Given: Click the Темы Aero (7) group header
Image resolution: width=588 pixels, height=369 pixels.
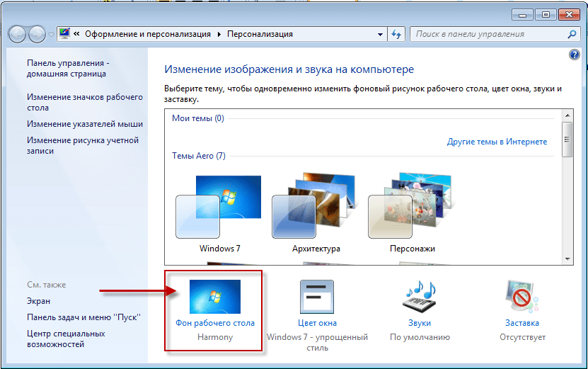Looking at the screenshot, I should 199,156.
